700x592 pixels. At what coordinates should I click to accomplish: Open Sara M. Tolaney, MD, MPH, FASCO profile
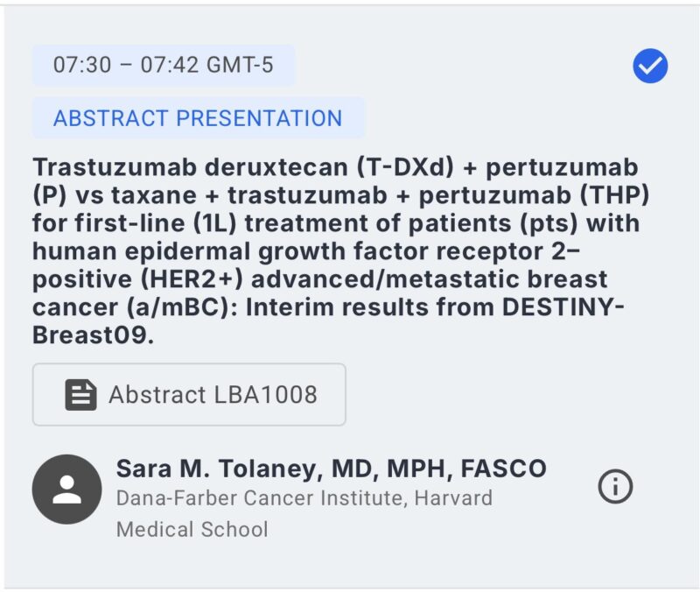click(x=332, y=469)
